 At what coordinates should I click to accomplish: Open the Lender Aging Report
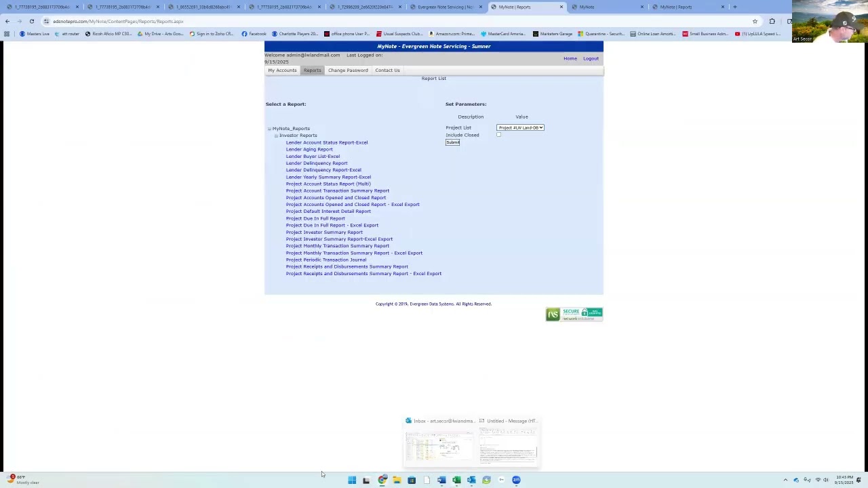tap(309, 149)
